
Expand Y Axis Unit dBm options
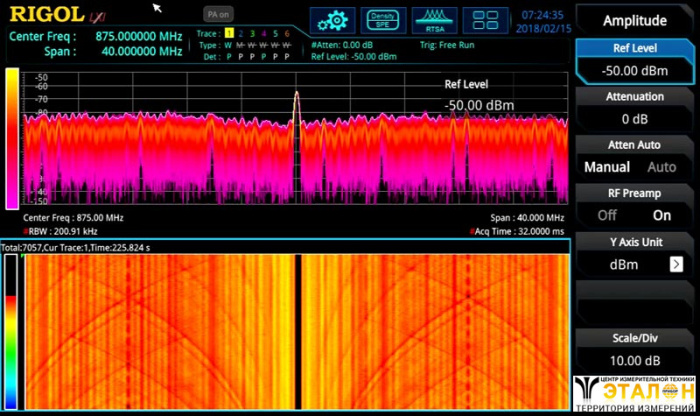676,264
